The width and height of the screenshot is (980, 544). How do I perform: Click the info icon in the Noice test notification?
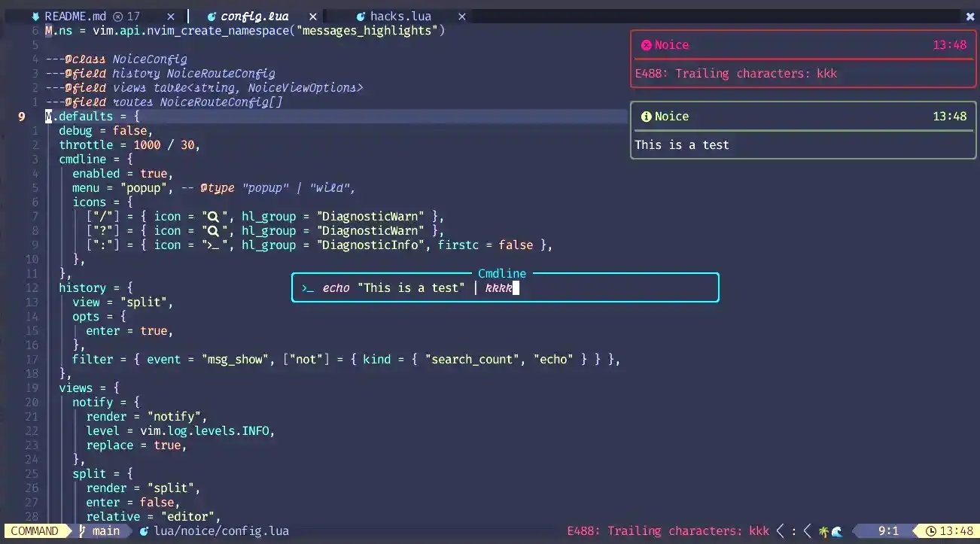point(647,116)
